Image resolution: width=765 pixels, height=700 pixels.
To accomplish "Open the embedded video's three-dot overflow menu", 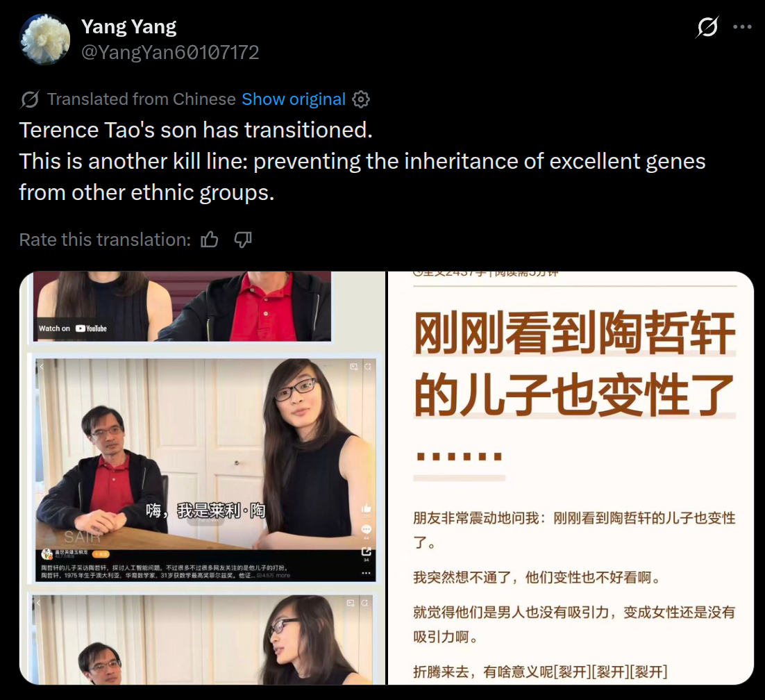I will (x=366, y=573).
